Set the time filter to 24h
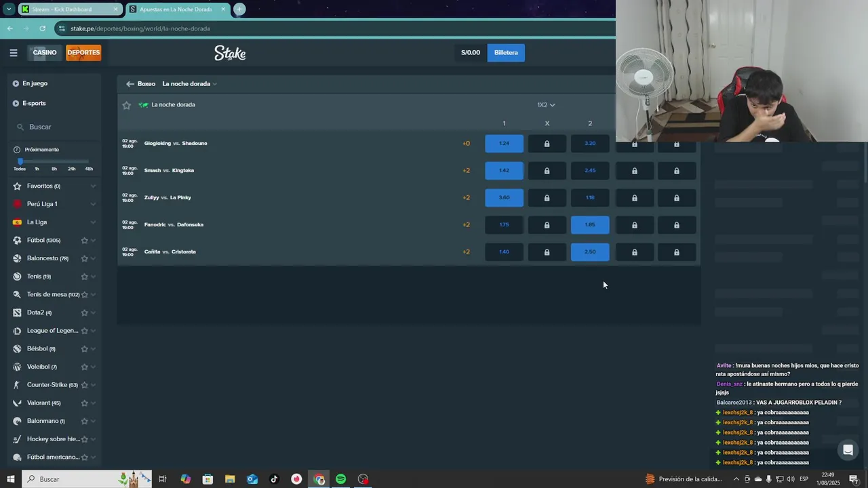This screenshot has height=488, width=868. point(71,169)
